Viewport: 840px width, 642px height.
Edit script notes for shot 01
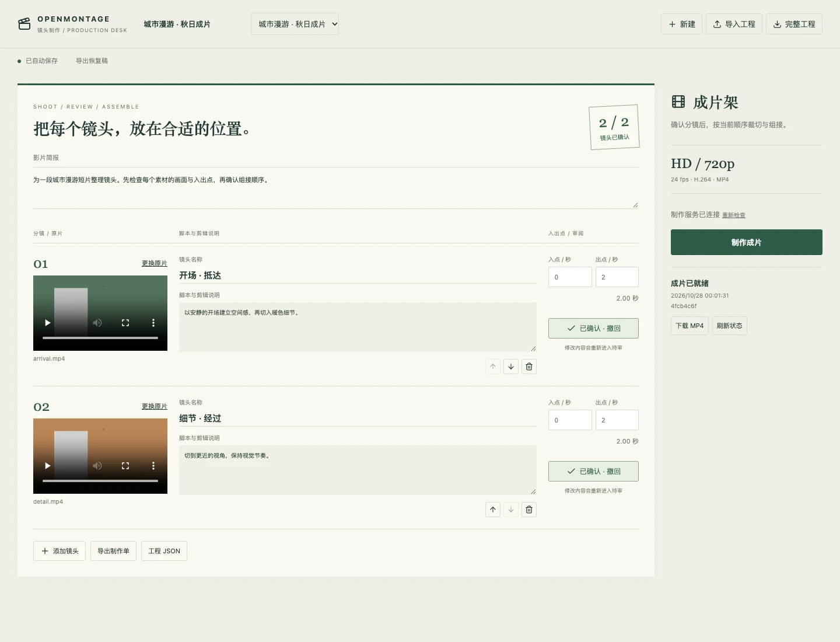pos(358,327)
